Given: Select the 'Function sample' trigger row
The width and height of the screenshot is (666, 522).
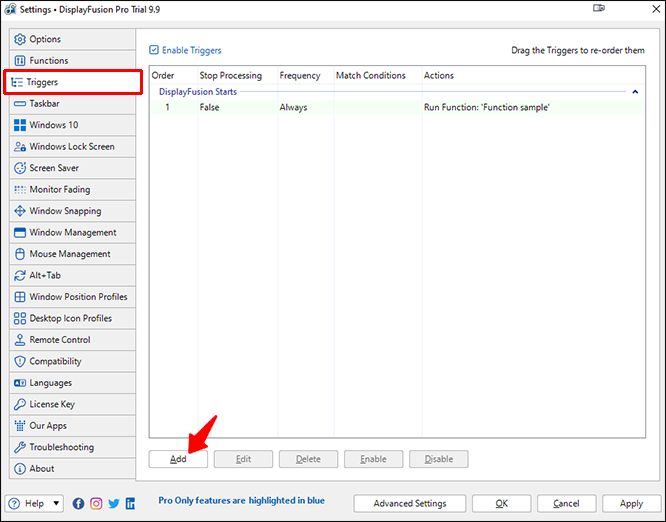Looking at the screenshot, I should pyautogui.click(x=397, y=107).
